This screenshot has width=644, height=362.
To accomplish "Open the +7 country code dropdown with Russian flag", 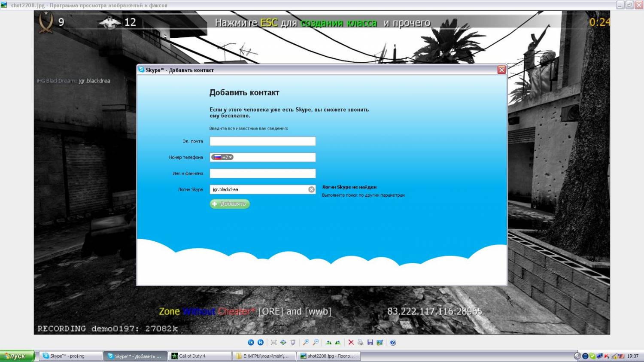I will [223, 157].
